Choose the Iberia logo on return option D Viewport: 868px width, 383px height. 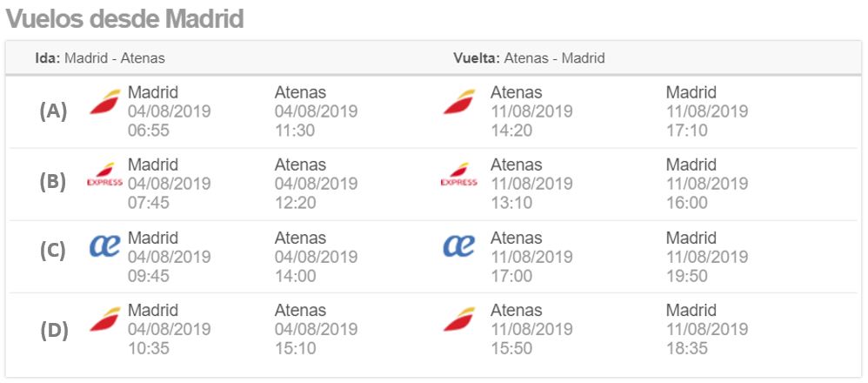coord(459,319)
